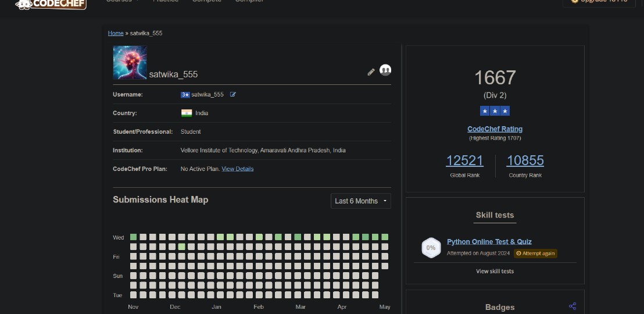The height and width of the screenshot is (314, 644).
Task: Click the satwika_555 profile avatar picture
Action: coord(130,62)
